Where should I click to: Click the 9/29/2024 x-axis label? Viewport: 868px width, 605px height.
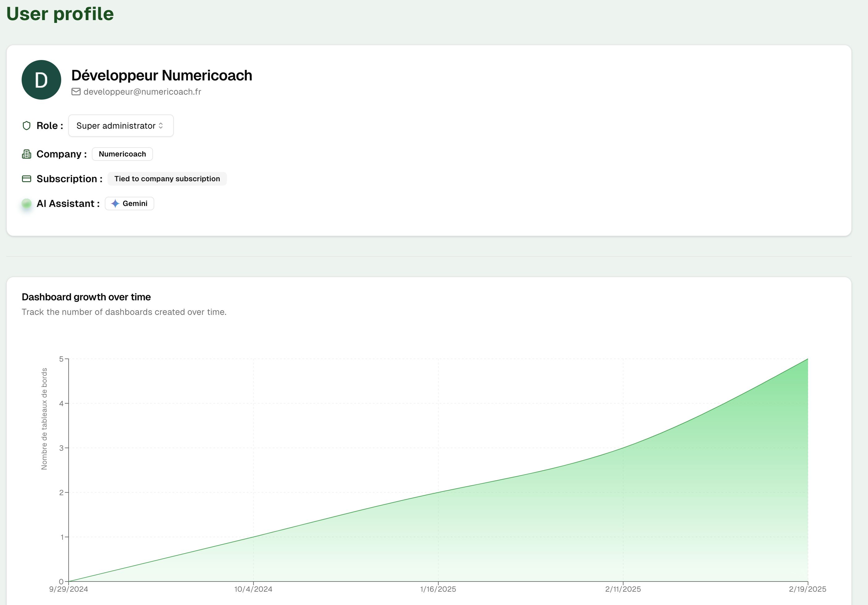(x=68, y=589)
